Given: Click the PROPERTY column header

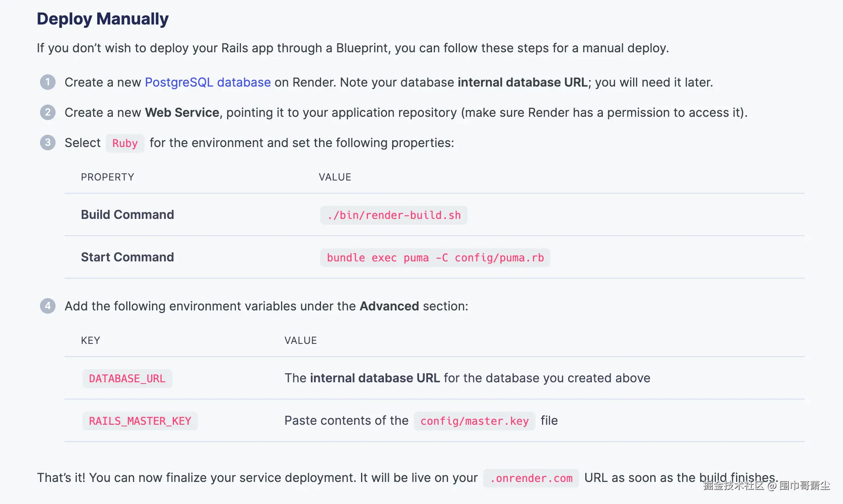Looking at the screenshot, I should [107, 177].
